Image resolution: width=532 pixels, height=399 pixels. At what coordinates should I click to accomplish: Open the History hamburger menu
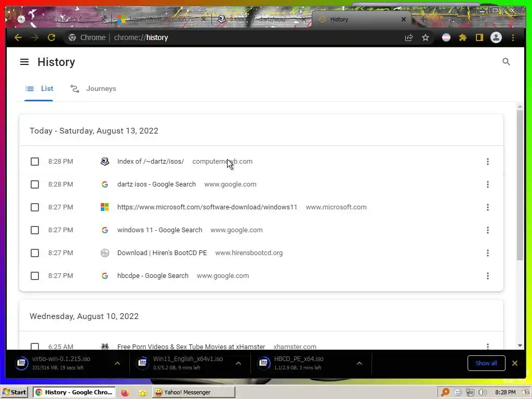tap(24, 62)
